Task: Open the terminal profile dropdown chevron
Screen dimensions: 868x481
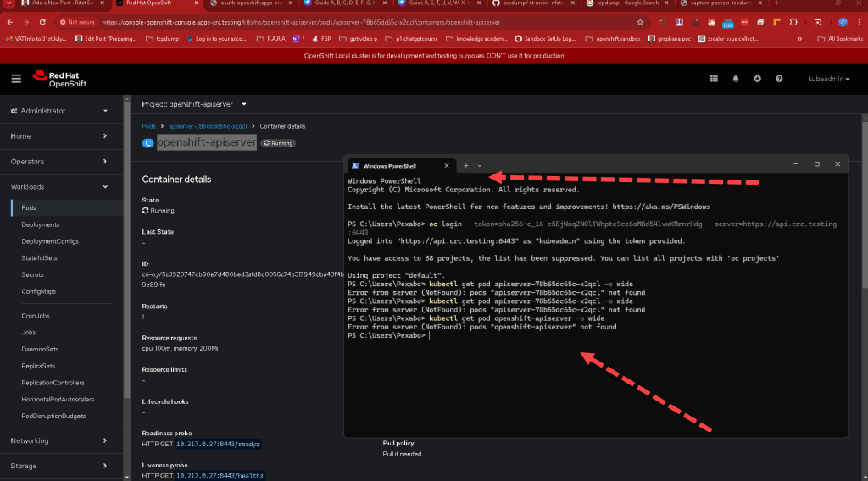Action: click(x=480, y=165)
